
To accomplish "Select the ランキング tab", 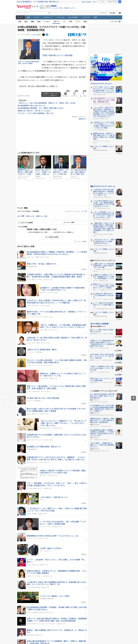I will point(86,17).
